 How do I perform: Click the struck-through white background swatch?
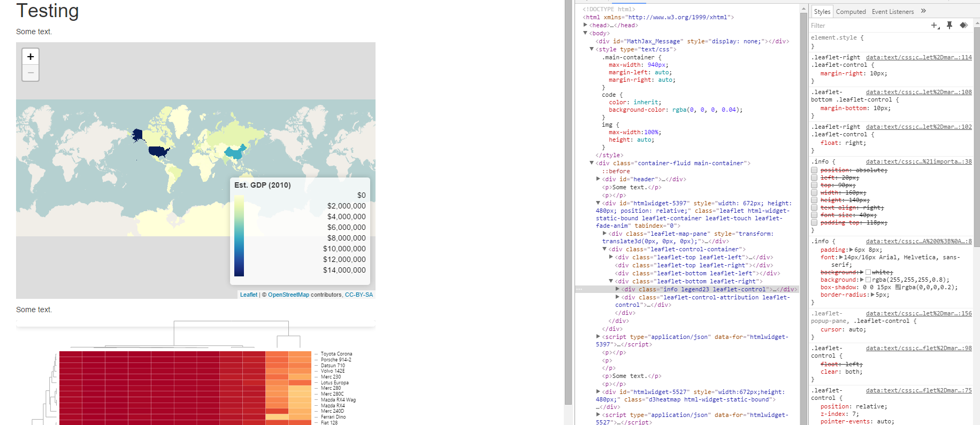coord(868,272)
